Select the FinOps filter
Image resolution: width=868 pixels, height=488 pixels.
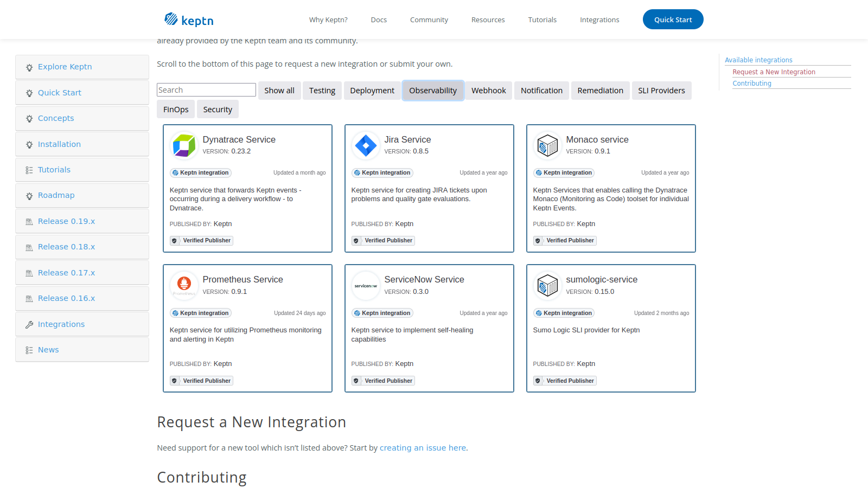tap(176, 110)
